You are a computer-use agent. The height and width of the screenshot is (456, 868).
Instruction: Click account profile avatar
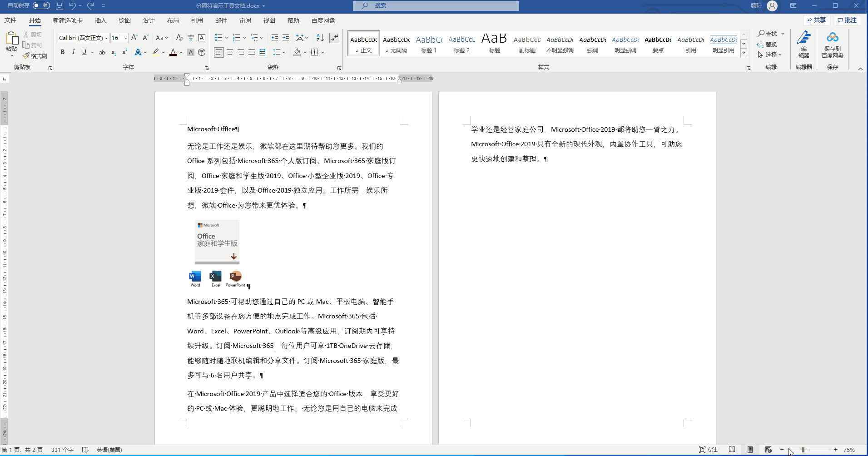(772, 6)
